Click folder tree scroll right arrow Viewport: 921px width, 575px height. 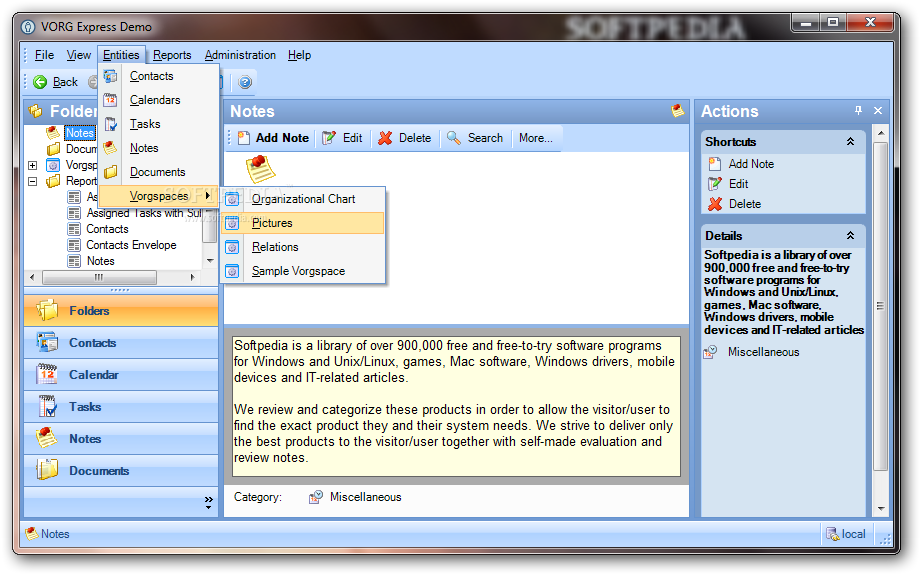tap(193, 277)
